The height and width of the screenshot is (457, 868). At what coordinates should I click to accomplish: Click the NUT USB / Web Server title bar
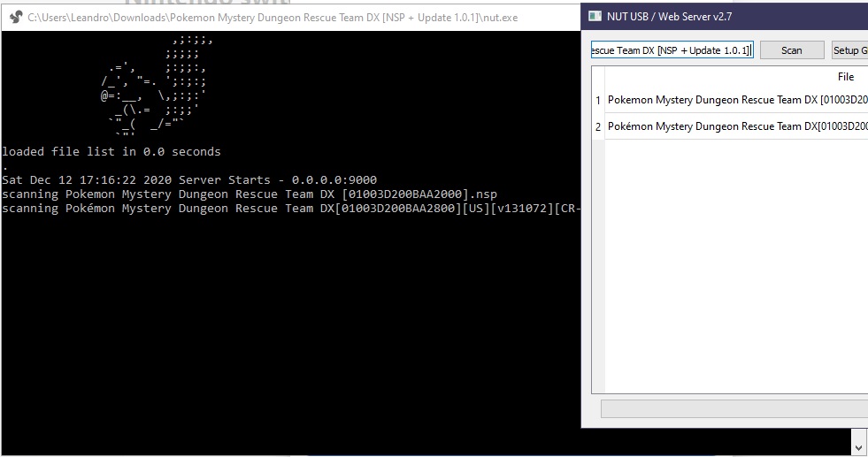pyautogui.click(x=725, y=16)
